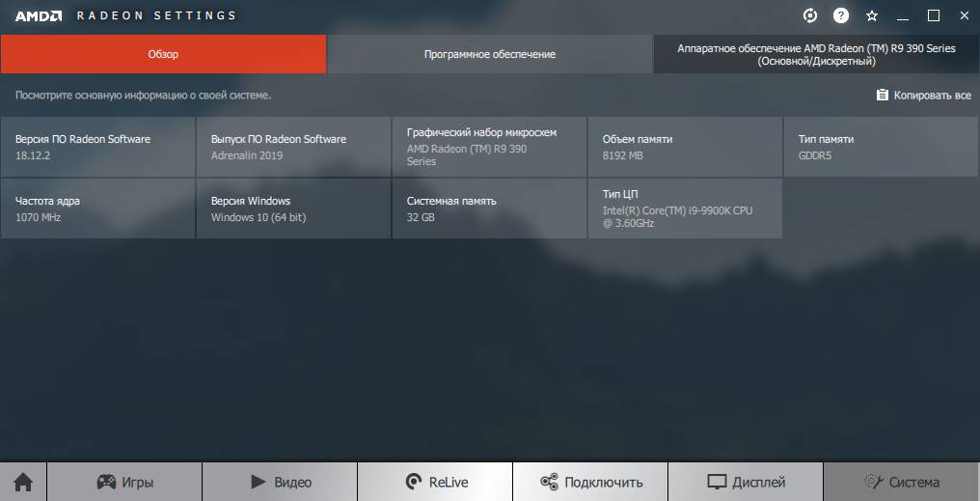Click the Adrenalin 2019 value

pyautogui.click(x=246, y=155)
